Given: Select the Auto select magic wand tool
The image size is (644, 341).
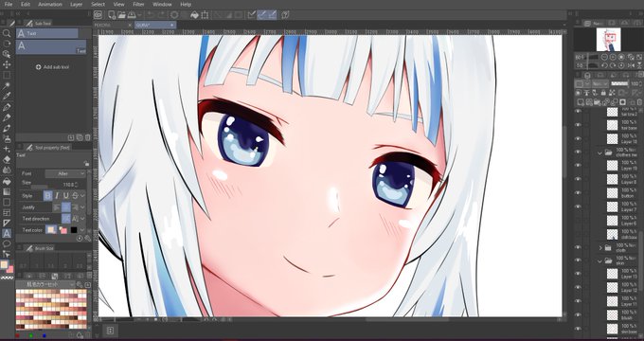Looking at the screenshot, I should tap(7, 86).
